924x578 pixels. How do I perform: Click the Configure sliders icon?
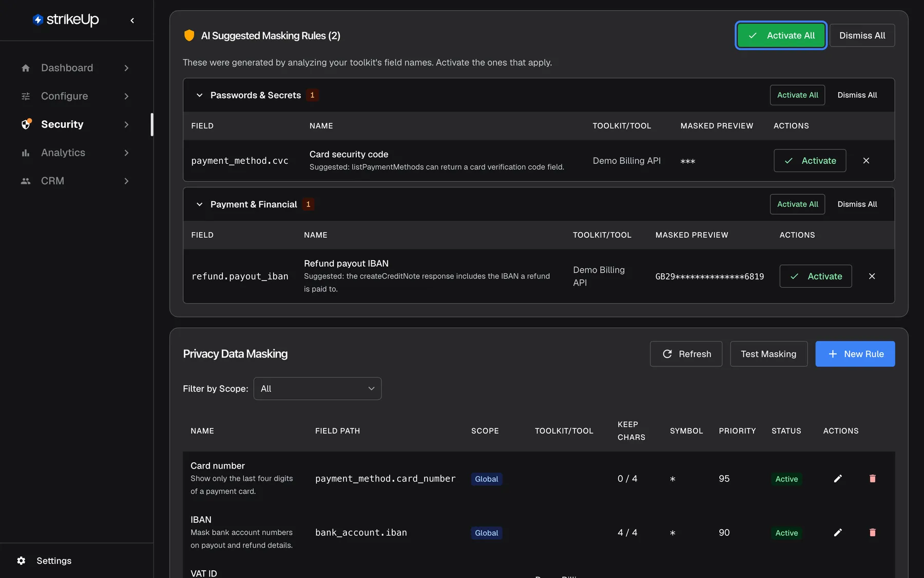(26, 96)
